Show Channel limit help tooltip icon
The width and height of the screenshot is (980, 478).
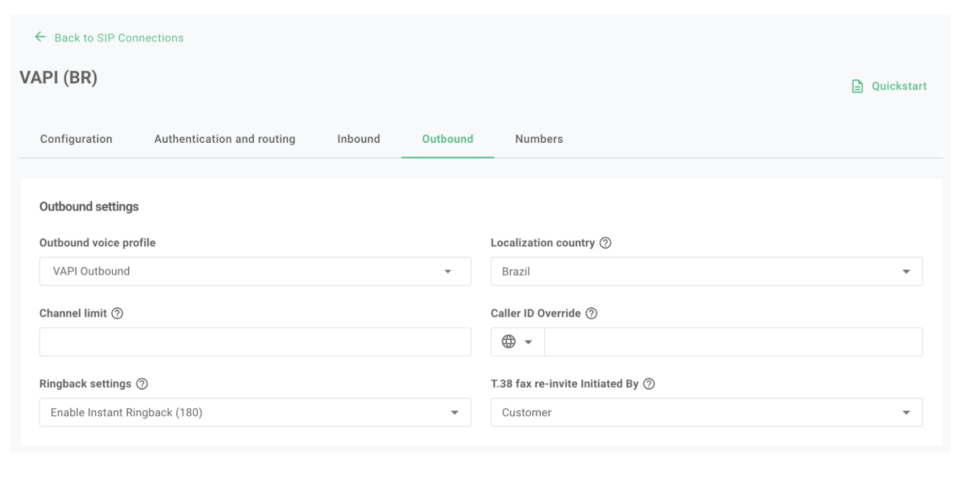(x=117, y=314)
